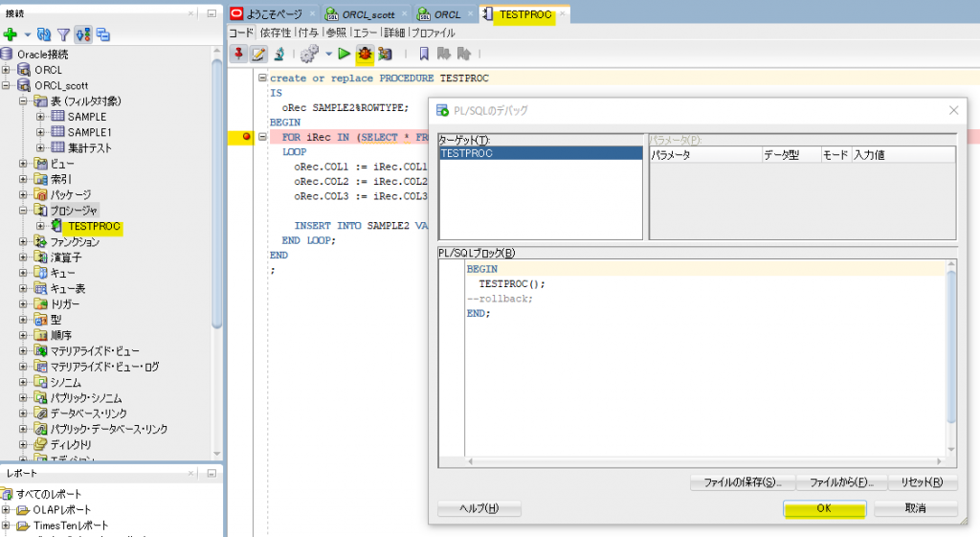Toggle the red breakpoint on the FOR line

[247, 137]
